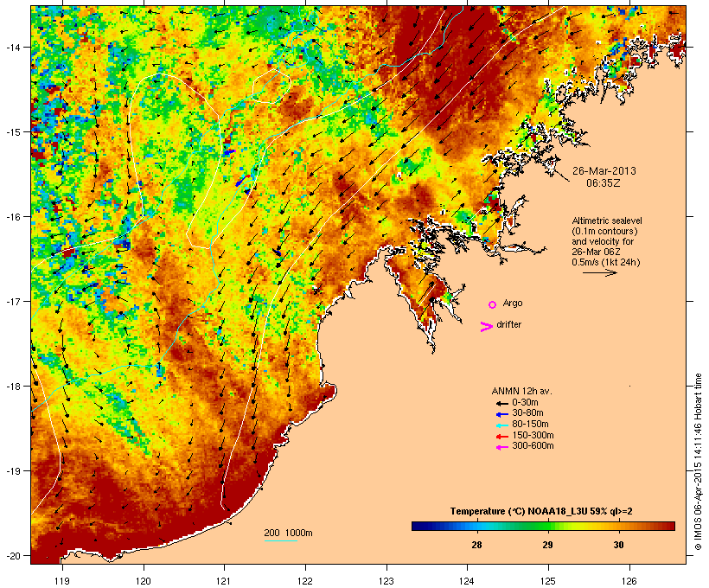709x588 pixels.
Task: Click the magenta 300-600m legend arrow
Action: [x=501, y=447]
